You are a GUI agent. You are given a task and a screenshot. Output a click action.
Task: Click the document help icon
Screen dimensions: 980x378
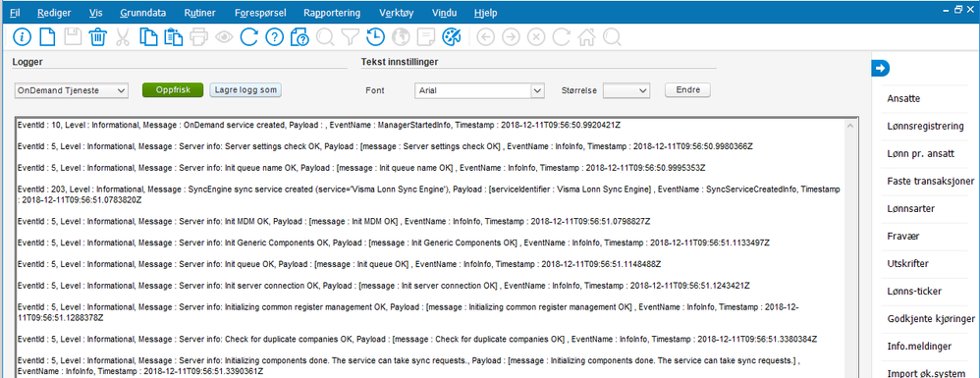(299, 37)
